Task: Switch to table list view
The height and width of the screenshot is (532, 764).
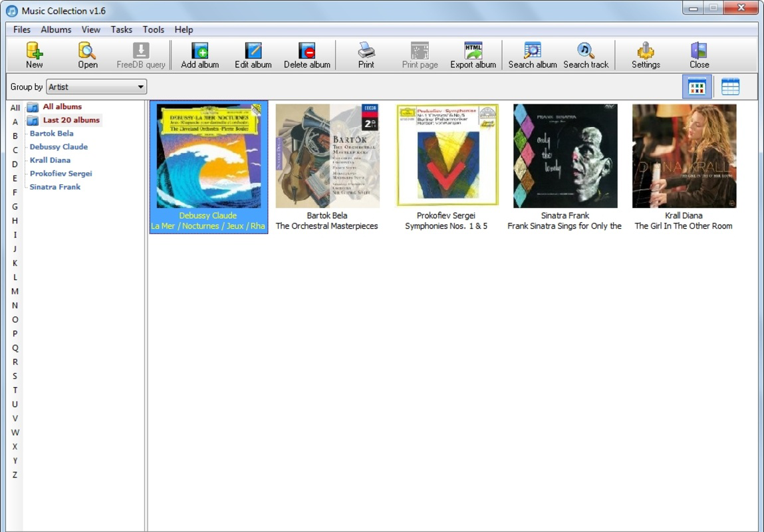Action: click(x=730, y=87)
